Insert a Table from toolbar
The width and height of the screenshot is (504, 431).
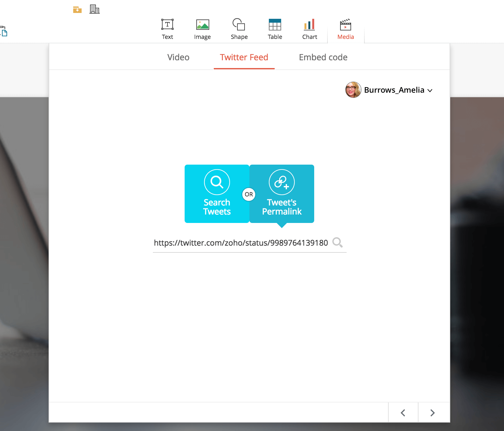pos(275,29)
